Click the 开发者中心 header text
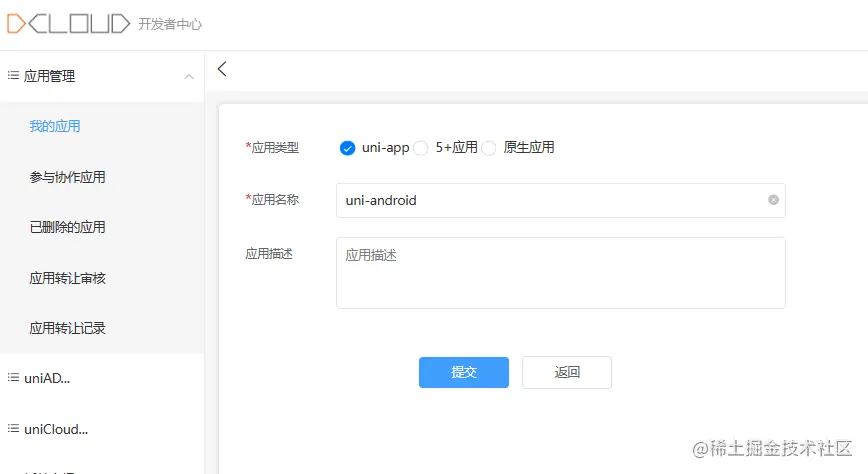This screenshot has width=868, height=474. (x=170, y=24)
